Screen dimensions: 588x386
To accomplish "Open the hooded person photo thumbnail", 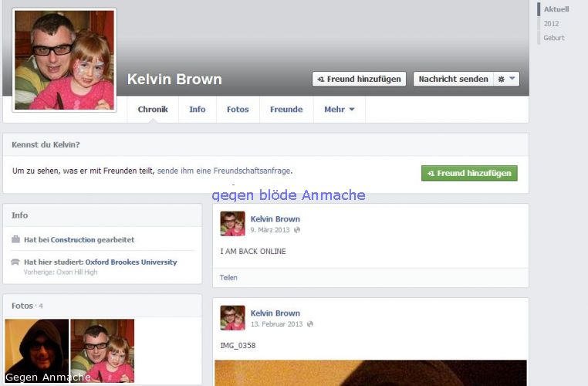I will [36, 351].
